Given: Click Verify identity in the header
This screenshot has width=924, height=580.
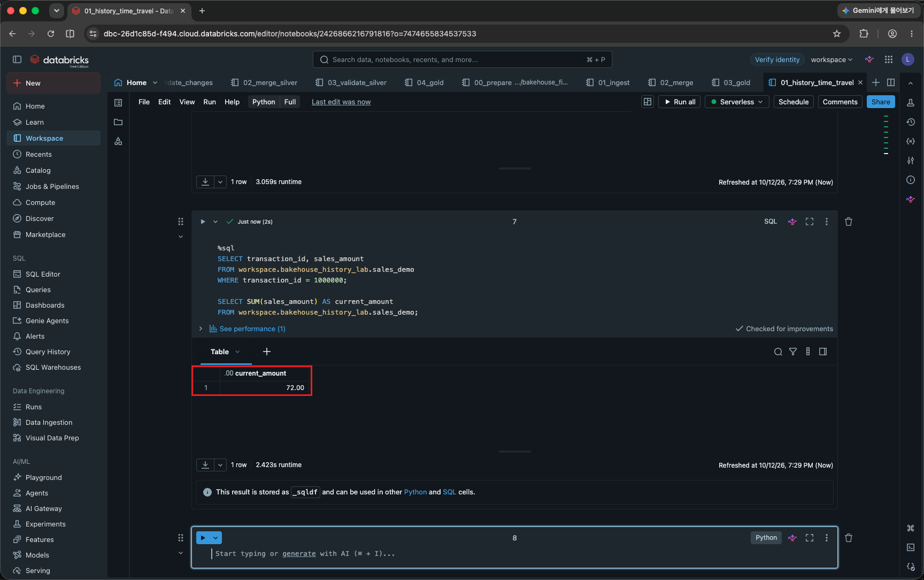Looking at the screenshot, I should pyautogui.click(x=777, y=59).
